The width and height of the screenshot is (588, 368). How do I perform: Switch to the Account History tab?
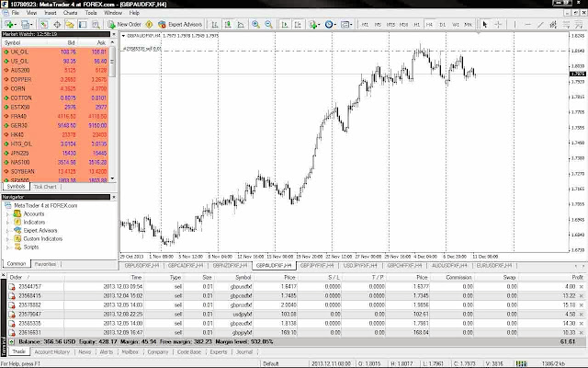click(x=52, y=351)
